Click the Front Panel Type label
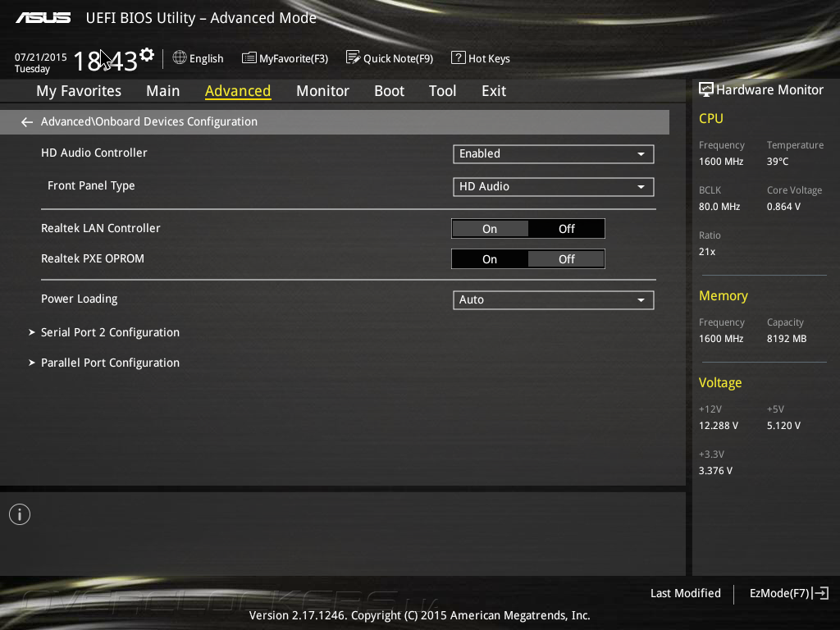Viewport: 840px width, 630px height. coord(91,186)
